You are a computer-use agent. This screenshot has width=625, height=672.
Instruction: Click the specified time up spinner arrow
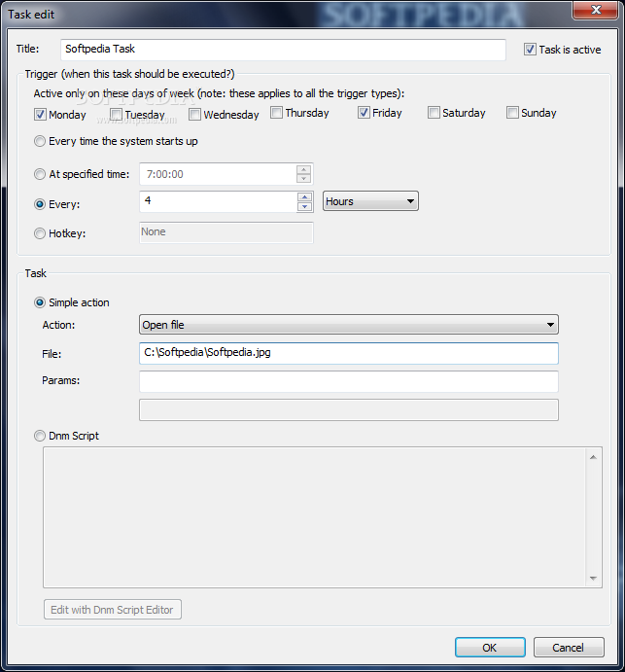303,169
